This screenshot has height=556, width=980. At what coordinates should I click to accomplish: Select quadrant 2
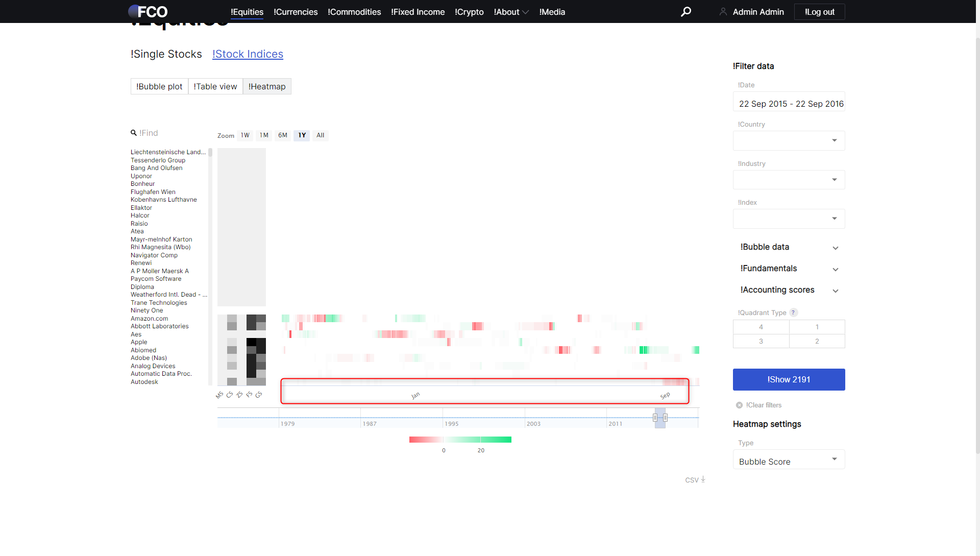[817, 341]
